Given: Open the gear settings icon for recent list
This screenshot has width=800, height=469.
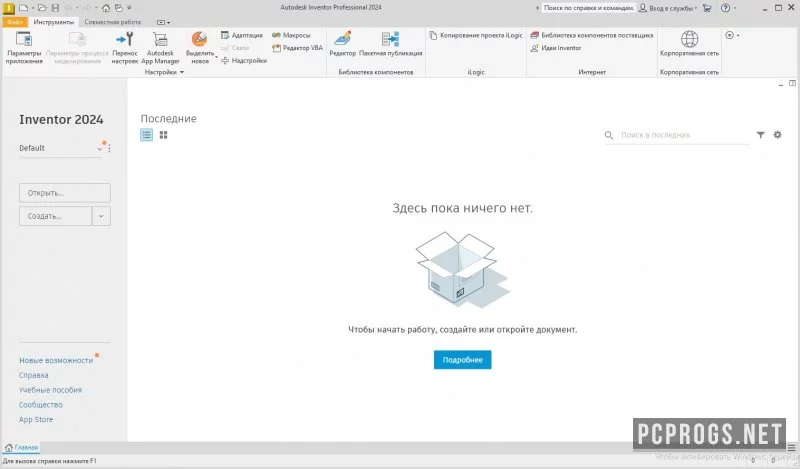Looking at the screenshot, I should point(778,135).
